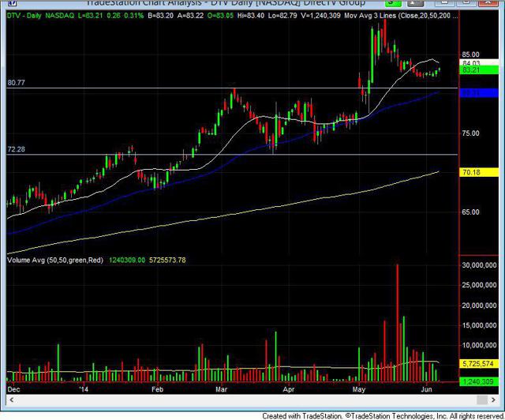Click the L=83.21 last price value
The width and height of the screenshot is (505, 420).
pyautogui.click(x=90, y=16)
